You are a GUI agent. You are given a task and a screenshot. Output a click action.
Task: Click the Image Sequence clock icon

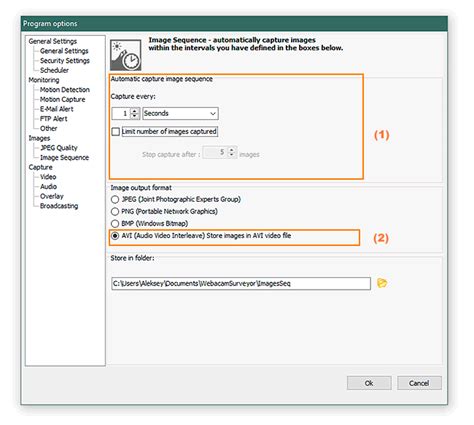pos(126,55)
